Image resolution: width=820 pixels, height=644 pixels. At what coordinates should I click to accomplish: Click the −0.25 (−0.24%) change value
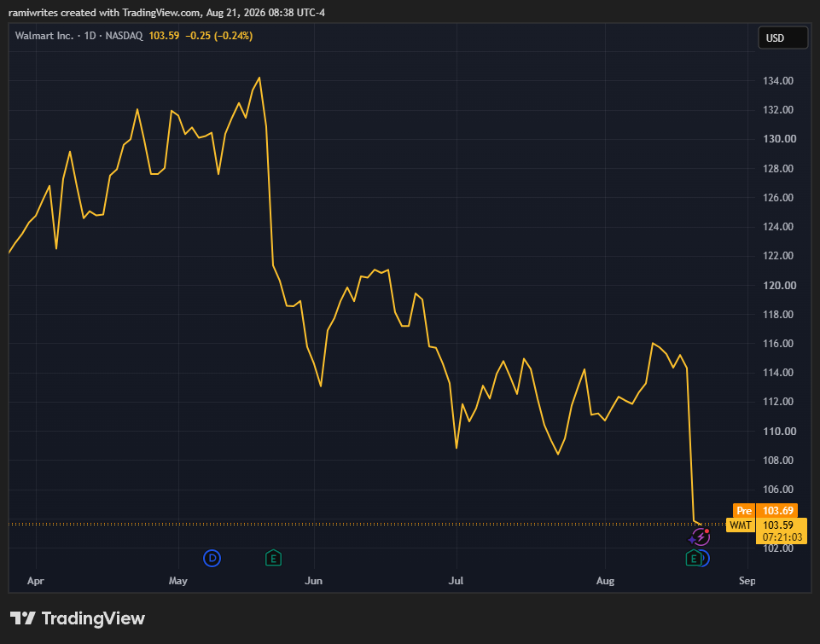click(218, 36)
